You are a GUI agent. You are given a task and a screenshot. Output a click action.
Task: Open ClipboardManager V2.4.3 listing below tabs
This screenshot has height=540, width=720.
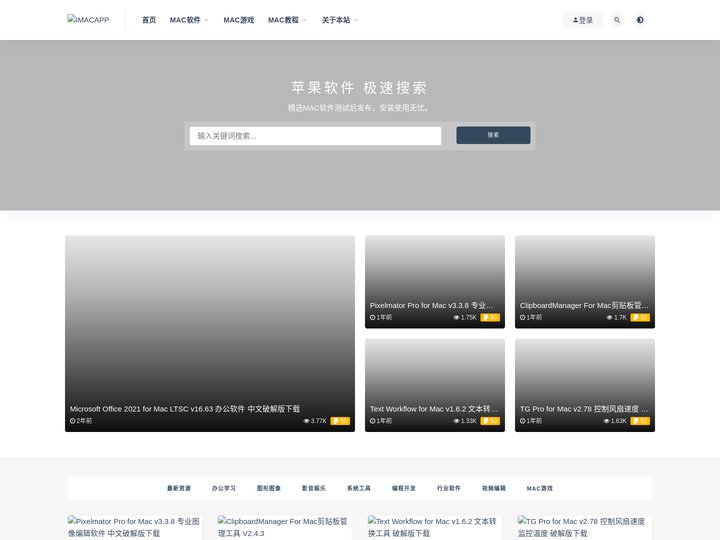point(283,527)
